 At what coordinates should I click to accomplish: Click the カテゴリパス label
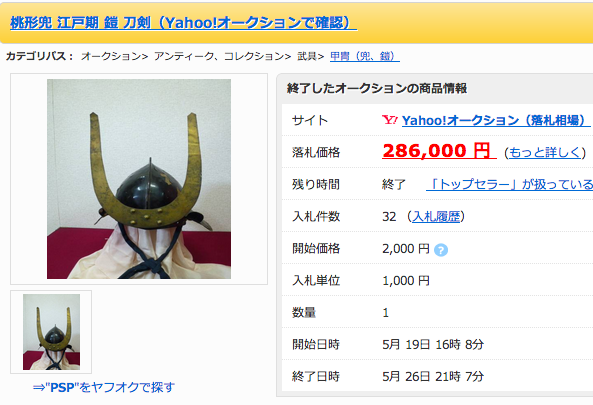pos(40,56)
